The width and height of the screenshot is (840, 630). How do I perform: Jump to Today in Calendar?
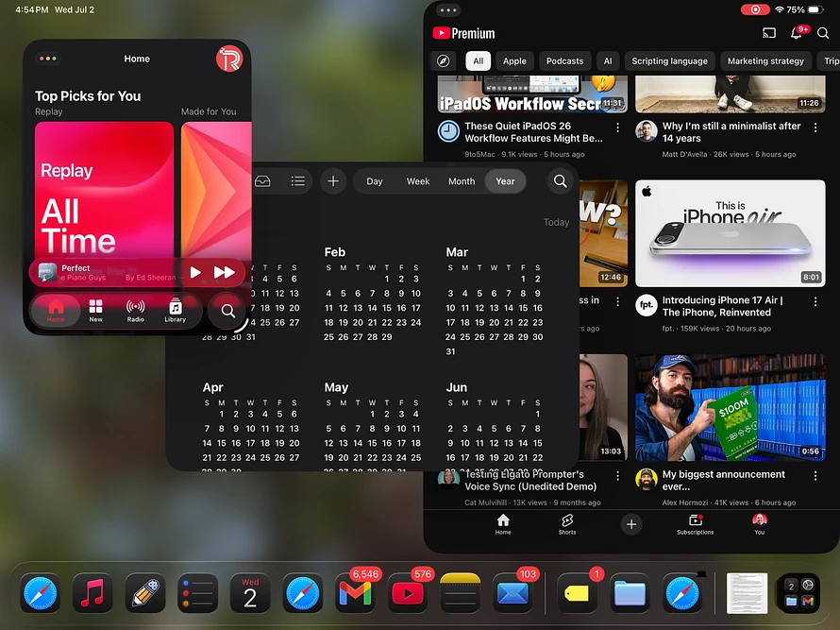pos(556,222)
